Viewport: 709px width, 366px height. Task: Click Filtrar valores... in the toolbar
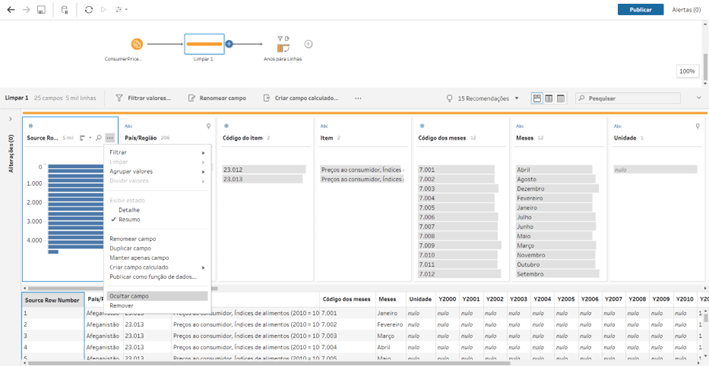[x=143, y=98]
